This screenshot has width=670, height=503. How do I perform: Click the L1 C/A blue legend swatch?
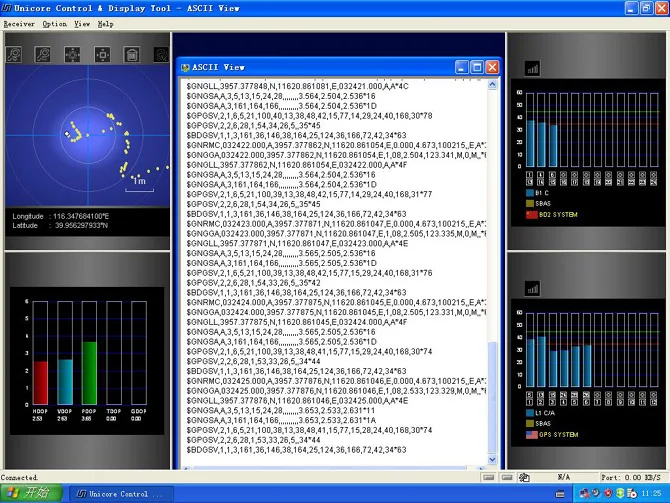(x=530, y=413)
